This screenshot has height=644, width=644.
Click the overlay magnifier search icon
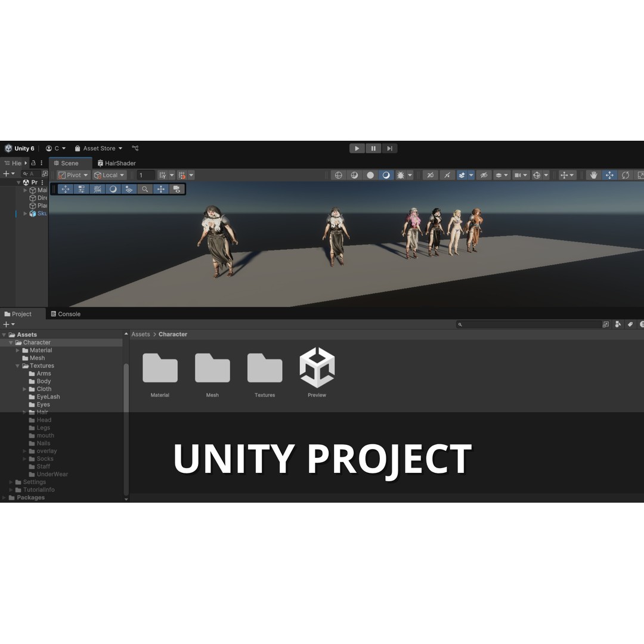145,190
